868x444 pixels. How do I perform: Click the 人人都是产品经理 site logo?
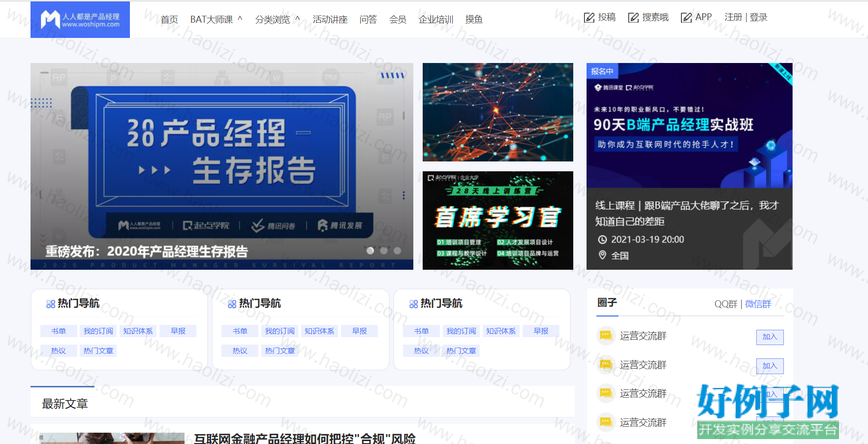coord(80,20)
